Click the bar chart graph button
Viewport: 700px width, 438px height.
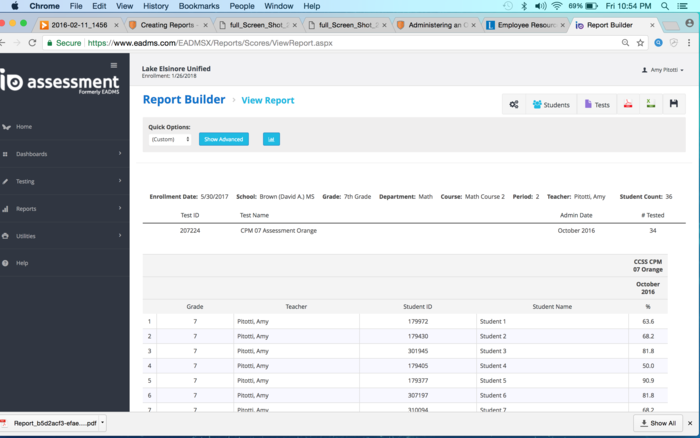(x=271, y=139)
